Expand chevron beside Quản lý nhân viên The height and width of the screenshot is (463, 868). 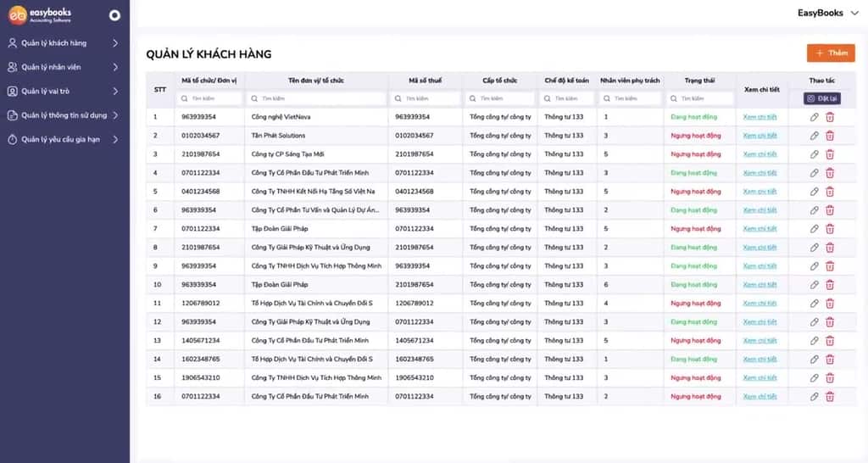[x=115, y=67]
